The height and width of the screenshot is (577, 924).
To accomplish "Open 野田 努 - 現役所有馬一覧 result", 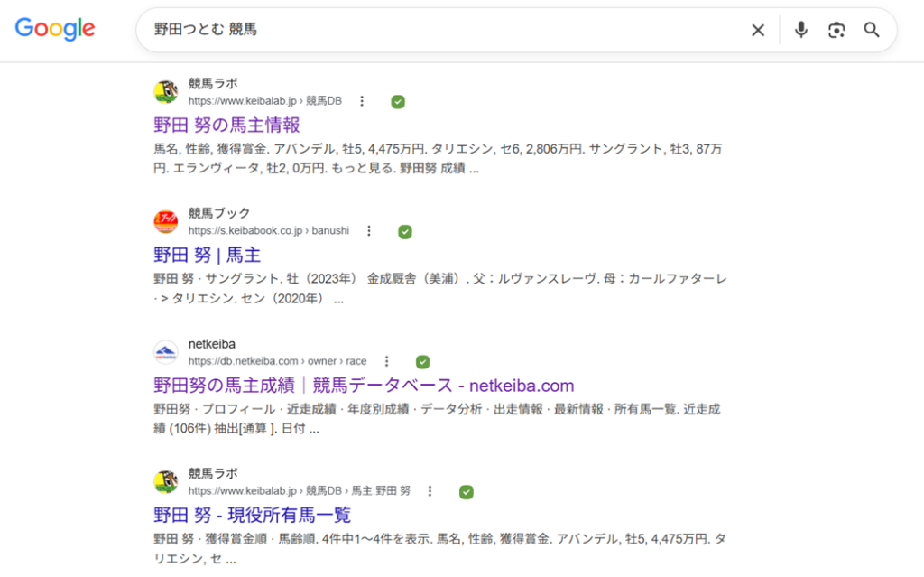I will (x=253, y=515).
